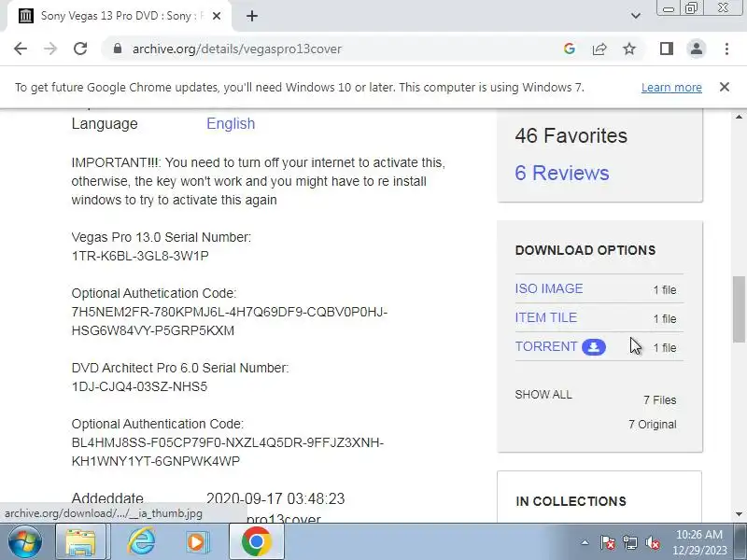Click the DVD Architect serial 1DJ-CJQ4-03SZ-NHS5

tap(139, 386)
